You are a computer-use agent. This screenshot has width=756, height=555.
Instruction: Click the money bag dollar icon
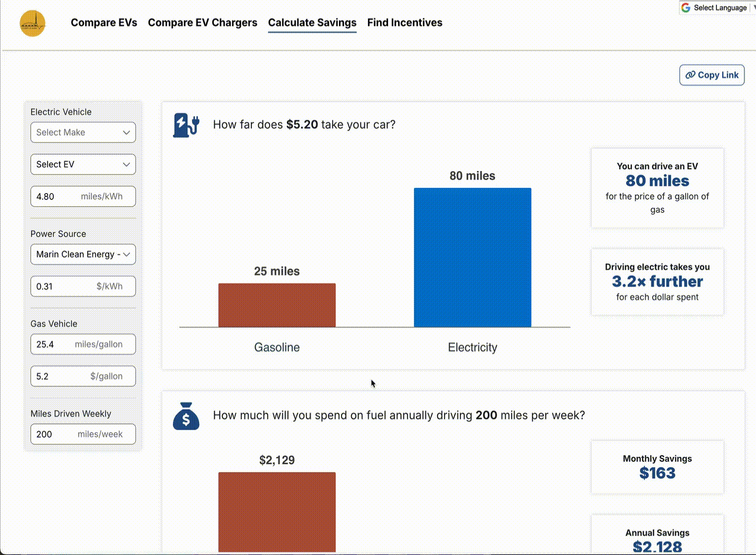coord(186,416)
